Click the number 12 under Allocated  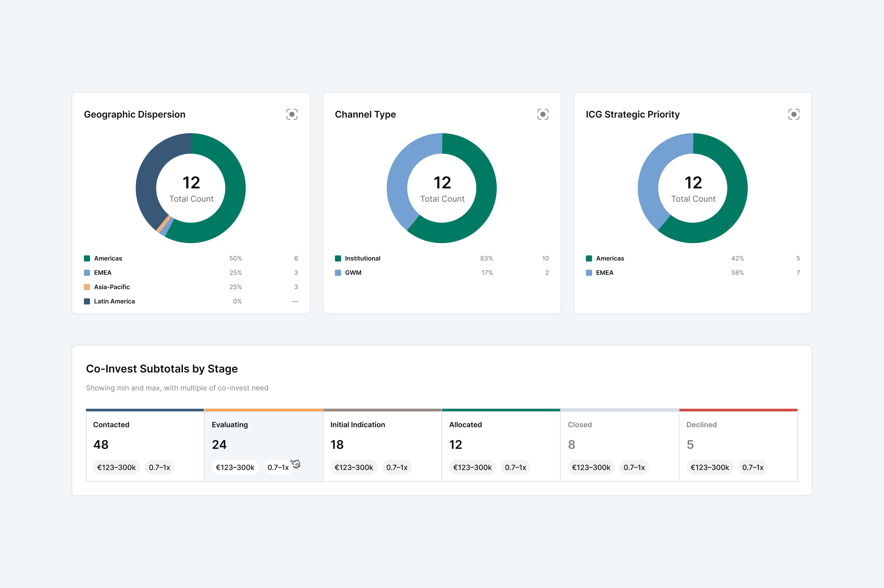click(456, 445)
